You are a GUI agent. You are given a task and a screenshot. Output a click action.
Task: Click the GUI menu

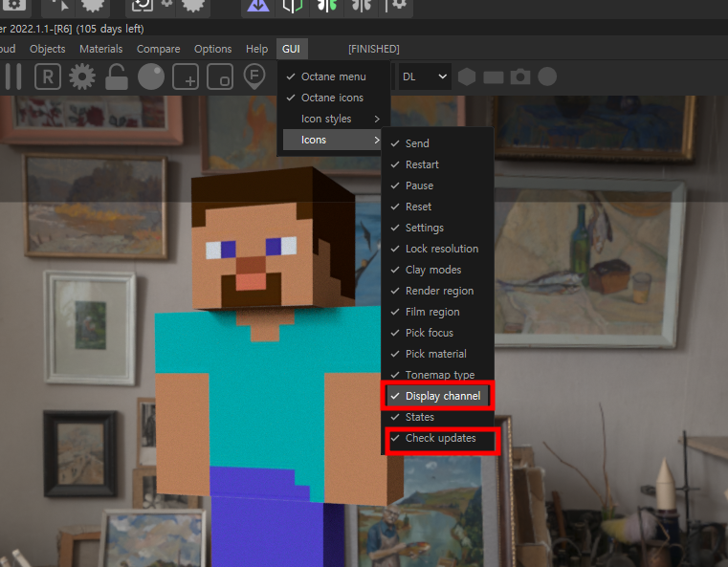point(291,49)
